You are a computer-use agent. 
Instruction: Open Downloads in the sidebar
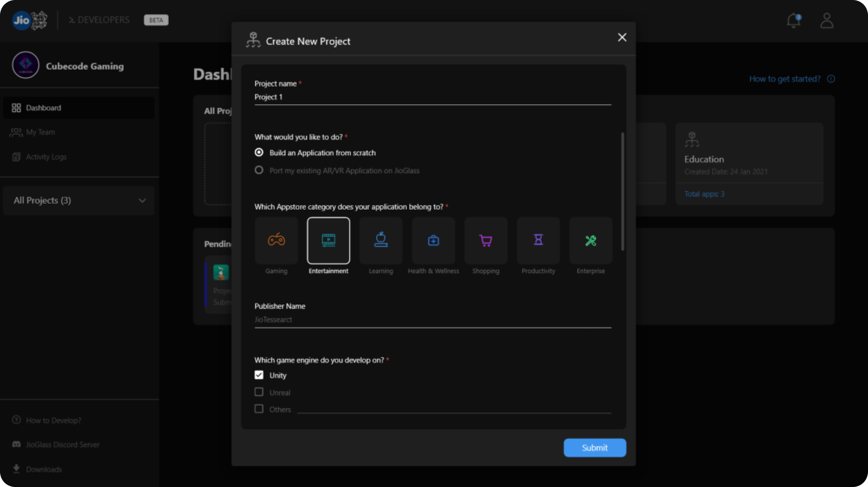(x=37, y=469)
